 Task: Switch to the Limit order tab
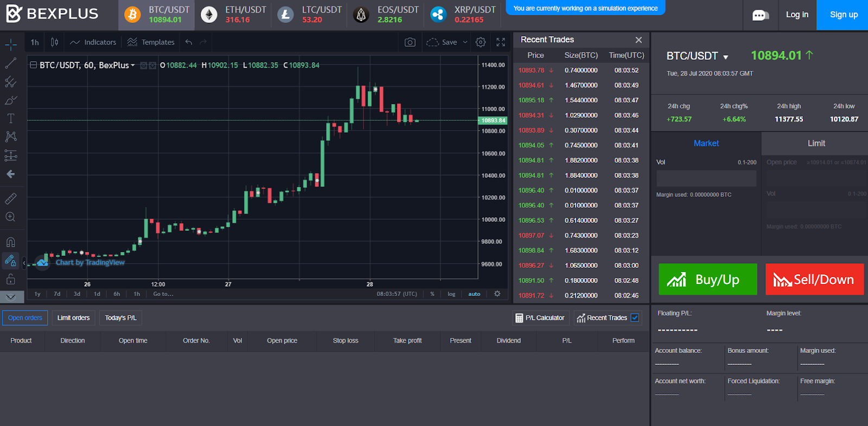pos(816,144)
